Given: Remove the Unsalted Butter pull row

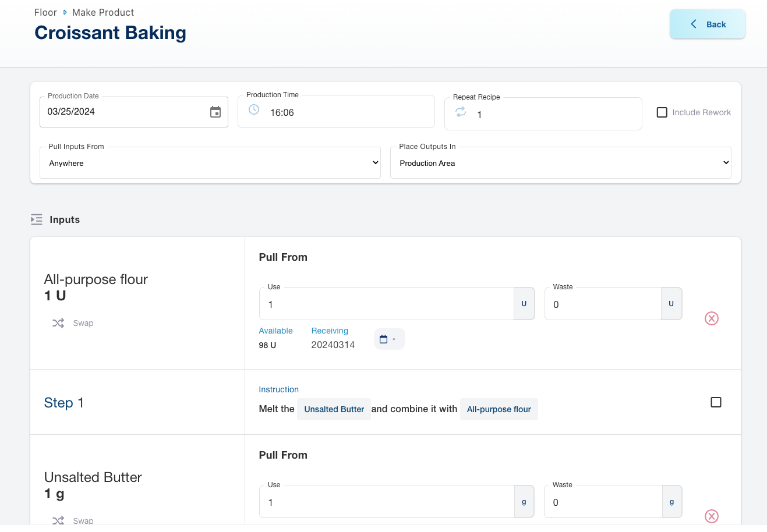Looking at the screenshot, I should (x=712, y=516).
